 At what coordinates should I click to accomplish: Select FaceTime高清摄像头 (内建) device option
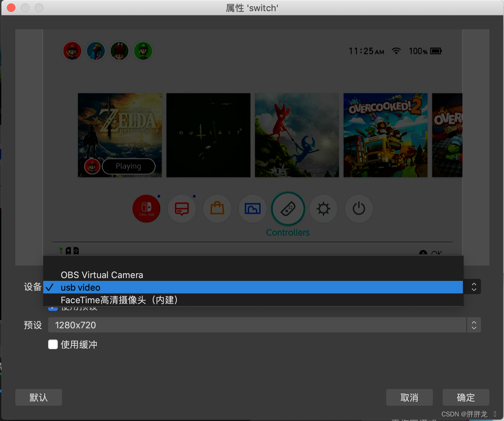(x=253, y=300)
